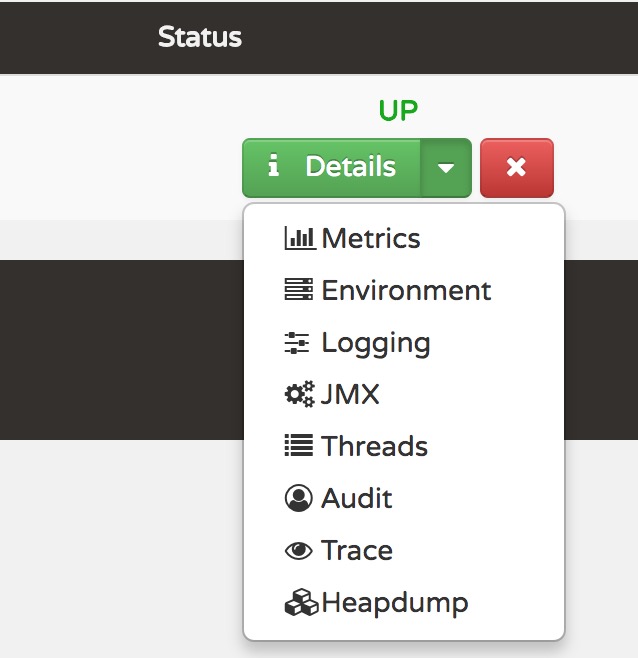
Task: Click the gears icon beside JMX
Action: click(299, 394)
